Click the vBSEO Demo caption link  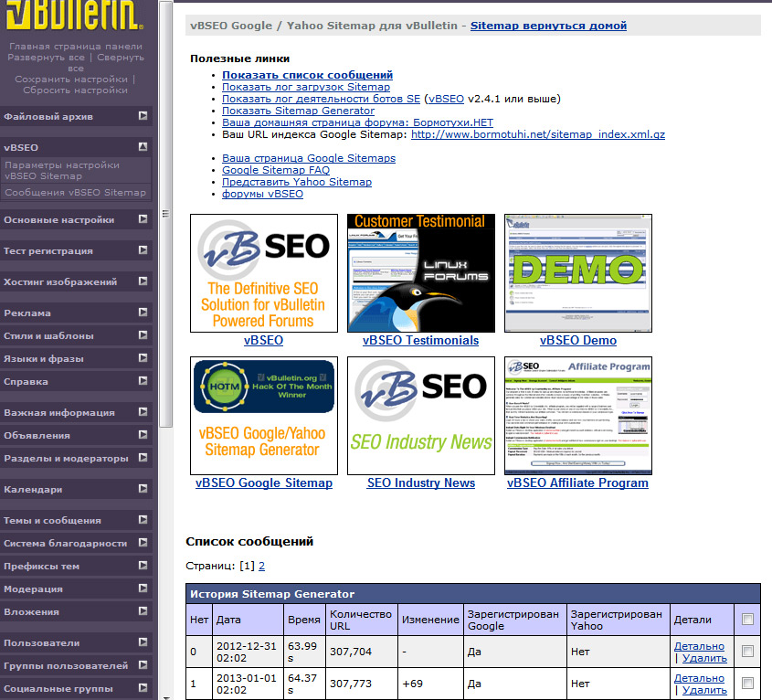[578, 340]
